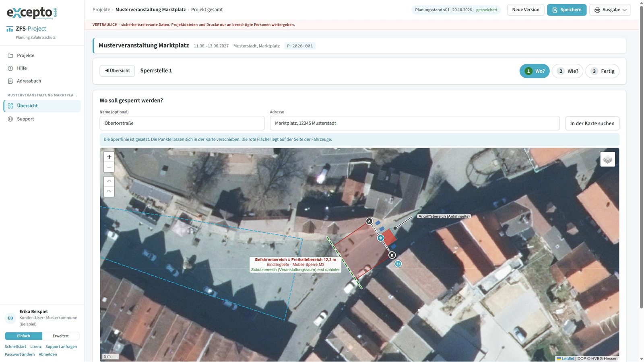Click the question mark icon beside Hilfe
The width and height of the screenshot is (644, 362).
coord(10,68)
